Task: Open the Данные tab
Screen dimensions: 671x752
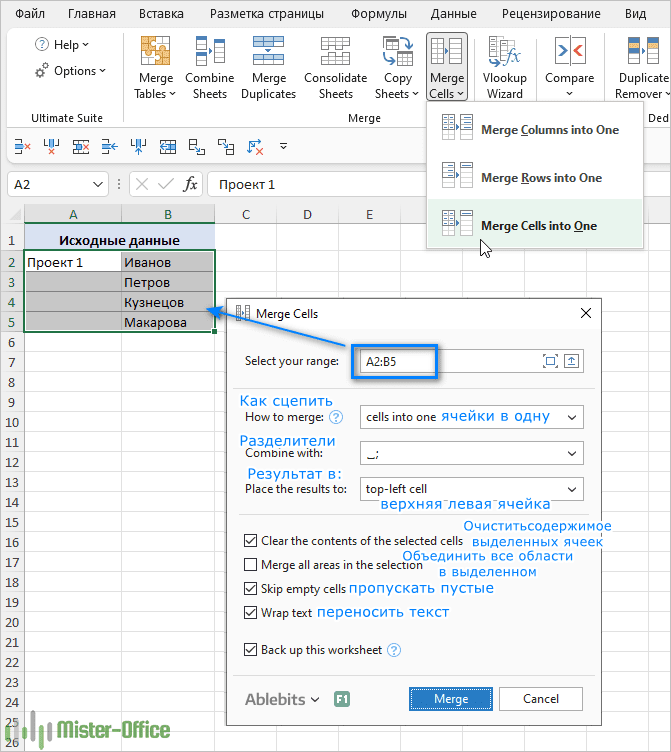Action: pyautogui.click(x=453, y=13)
